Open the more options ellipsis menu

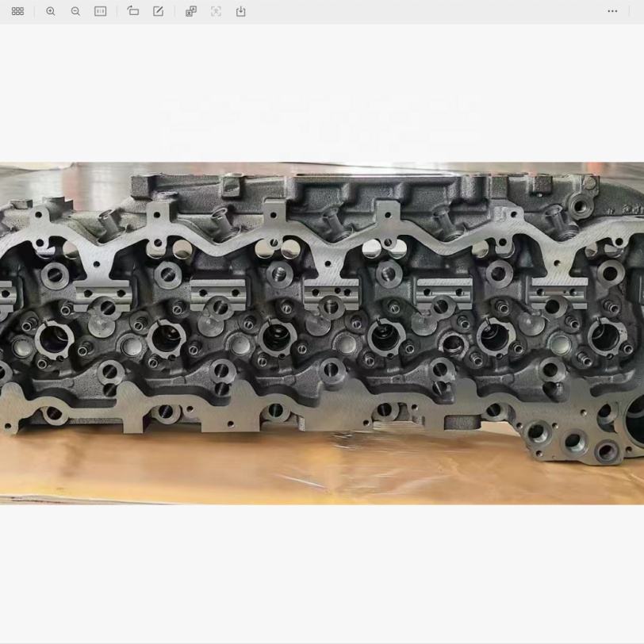click(x=612, y=11)
